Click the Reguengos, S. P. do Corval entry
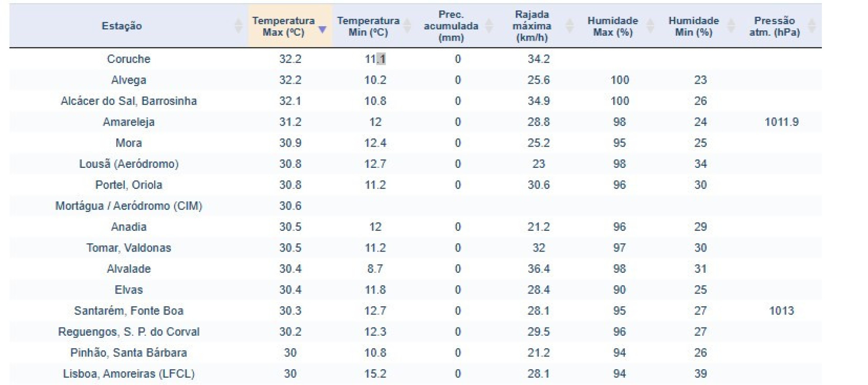This screenshot has width=868, height=385. (x=128, y=332)
